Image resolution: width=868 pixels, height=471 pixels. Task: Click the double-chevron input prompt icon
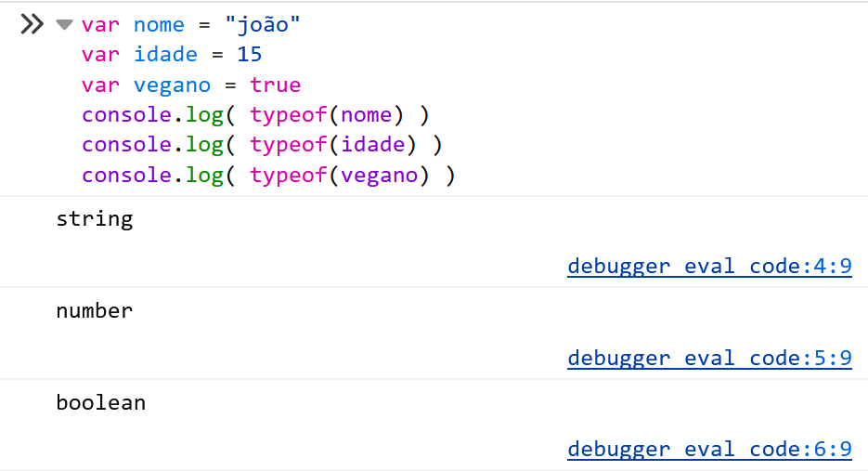click(32, 24)
